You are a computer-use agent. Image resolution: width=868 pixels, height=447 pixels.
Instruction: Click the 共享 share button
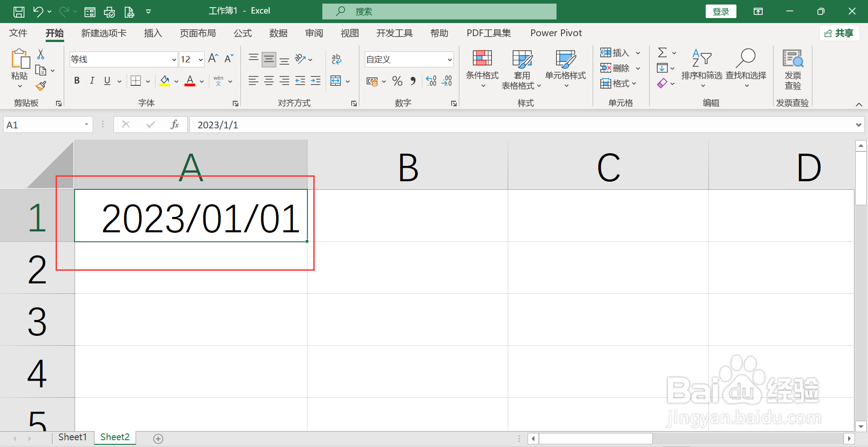[x=839, y=33]
